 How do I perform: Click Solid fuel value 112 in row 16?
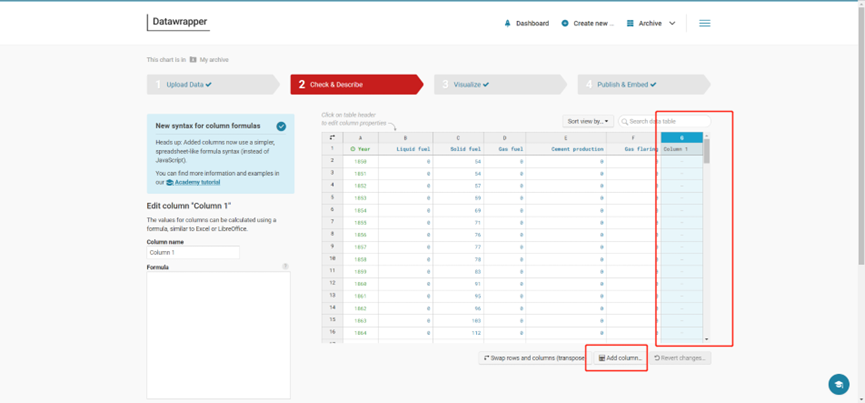click(458, 333)
